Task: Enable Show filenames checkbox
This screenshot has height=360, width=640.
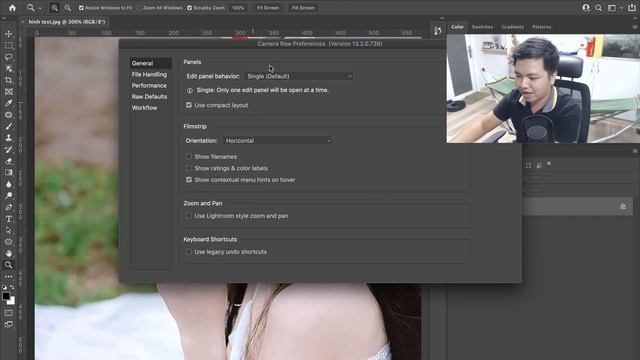Action: 189,156
